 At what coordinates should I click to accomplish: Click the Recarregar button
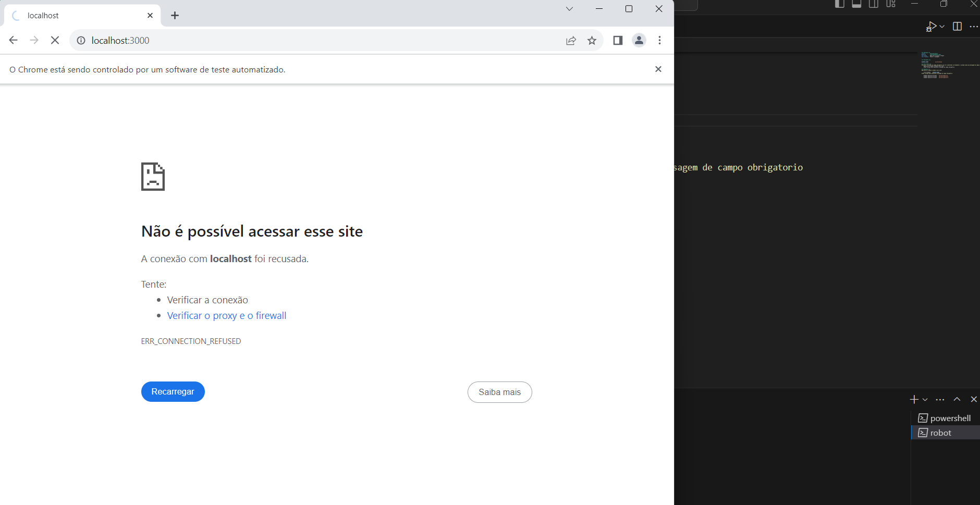173,391
